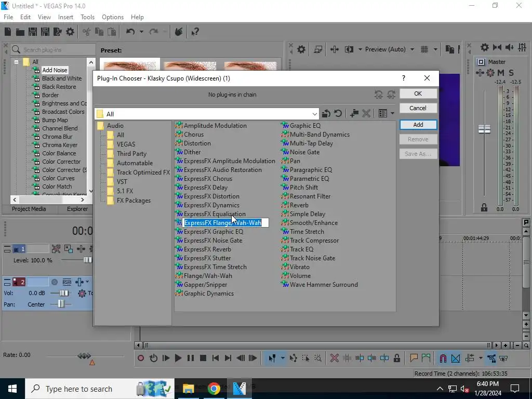Screen dimensions: 532x399
Task: Click the up one level folder icon
Action: 326,113
